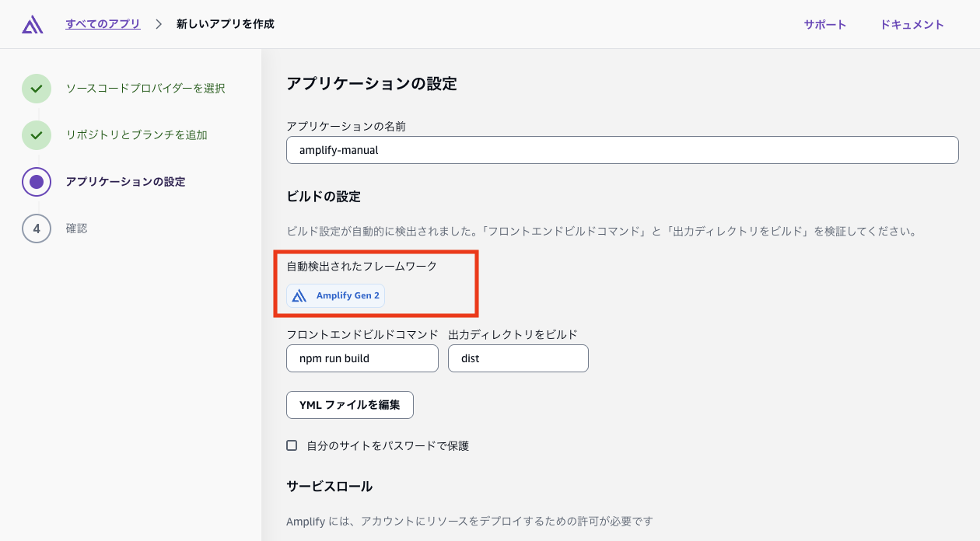980x541 pixels.
Task: Go to ソースコードプロバイダーを選択 step
Action: (x=145, y=89)
